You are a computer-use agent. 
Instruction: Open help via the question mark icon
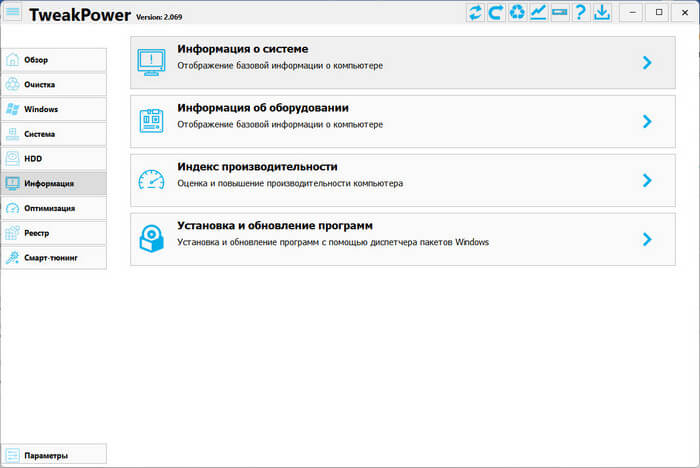click(581, 13)
